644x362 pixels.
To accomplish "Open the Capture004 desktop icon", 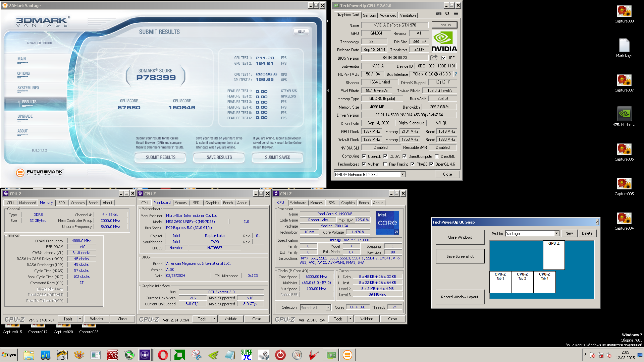I will pyautogui.click(x=624, y=222).
